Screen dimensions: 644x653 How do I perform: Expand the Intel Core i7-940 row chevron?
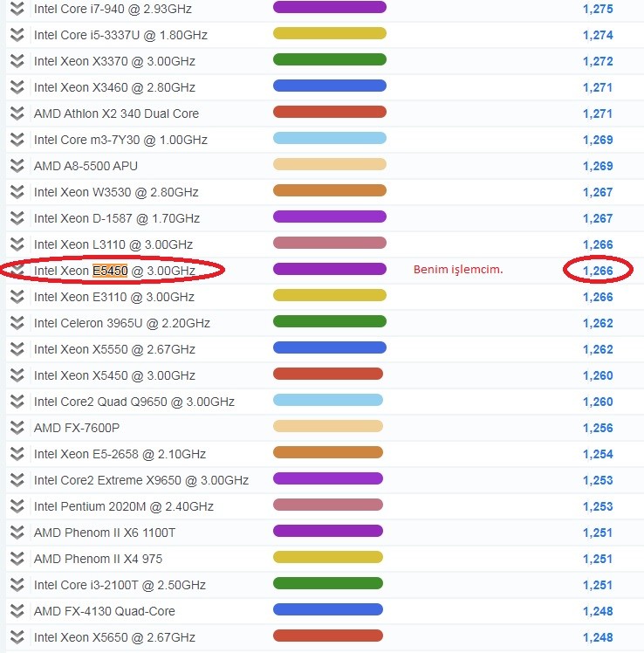click(17, 9)
